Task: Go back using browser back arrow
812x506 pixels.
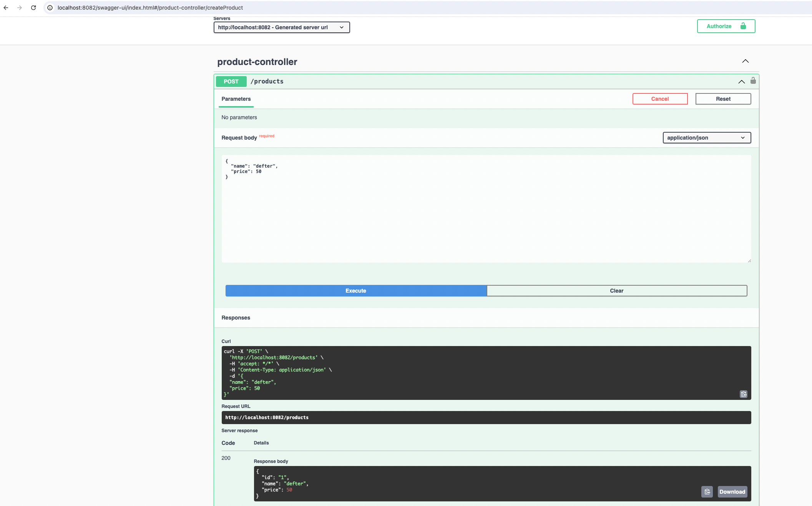Action: [x=6, y=8]
